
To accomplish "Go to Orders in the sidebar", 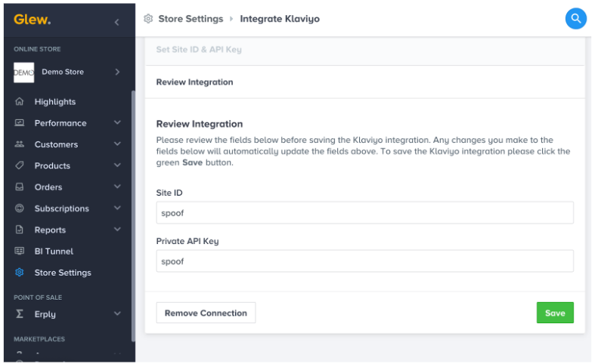I will (x=48, y=187).
